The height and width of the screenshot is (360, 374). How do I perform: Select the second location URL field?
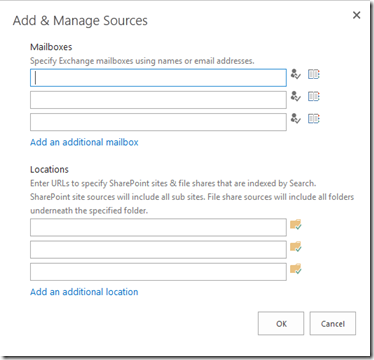point(158,250)
